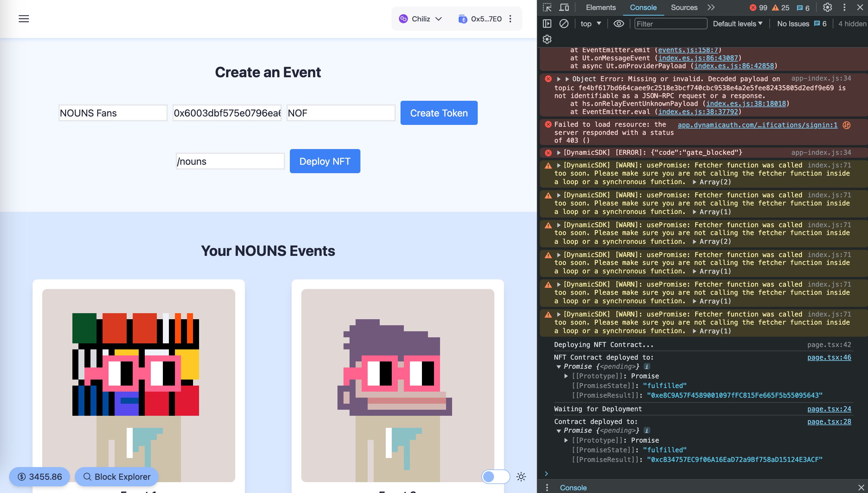Open console settings gear icon
This screenshot has height=493, width=868.
click(x=547, y=39)
